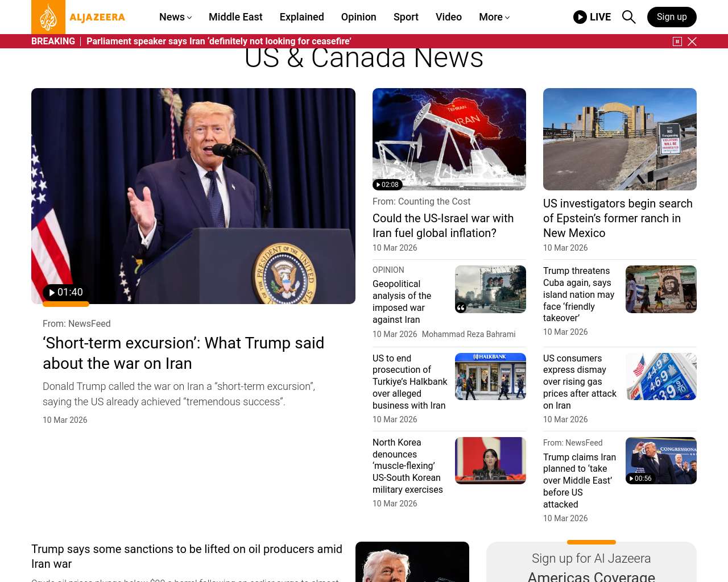Screen dimensions: 728x582
Task: Open the Epstein ranch gate thumbnail
Action: (x=620, y=139)
